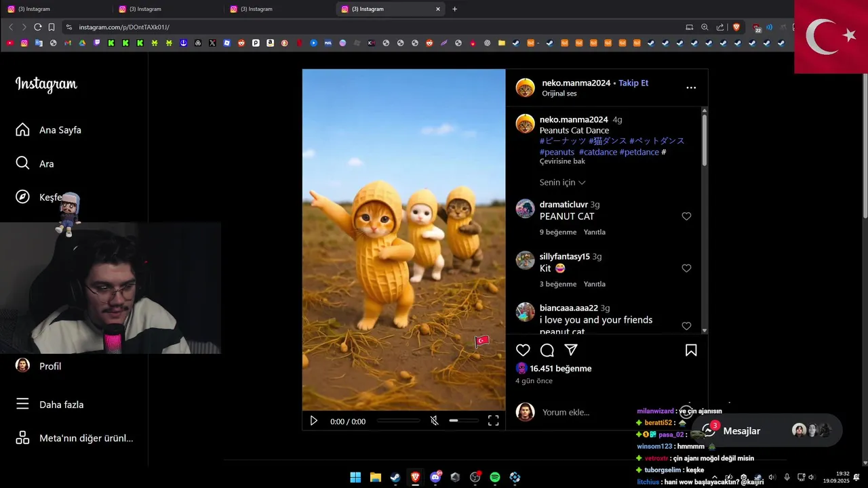868x488 pixels.
Task: Reply to dramaticluvr with Yanıtla
Action: [x=595, y=232]
